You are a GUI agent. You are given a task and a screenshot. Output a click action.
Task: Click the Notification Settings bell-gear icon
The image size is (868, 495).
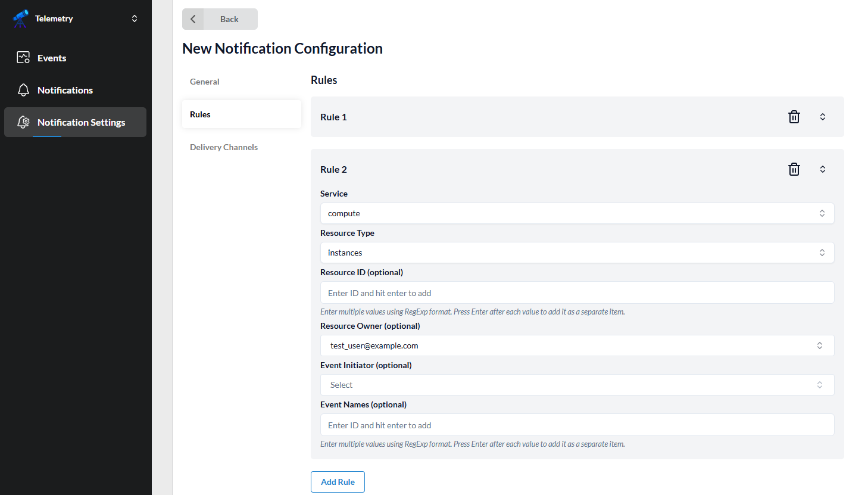pyautogui.click(x=23, y=122)
